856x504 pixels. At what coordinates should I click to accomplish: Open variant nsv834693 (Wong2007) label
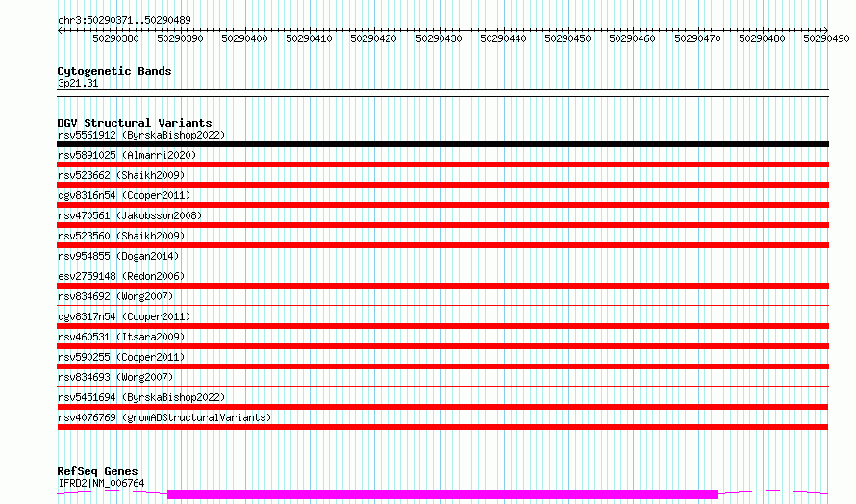point(115,377)
